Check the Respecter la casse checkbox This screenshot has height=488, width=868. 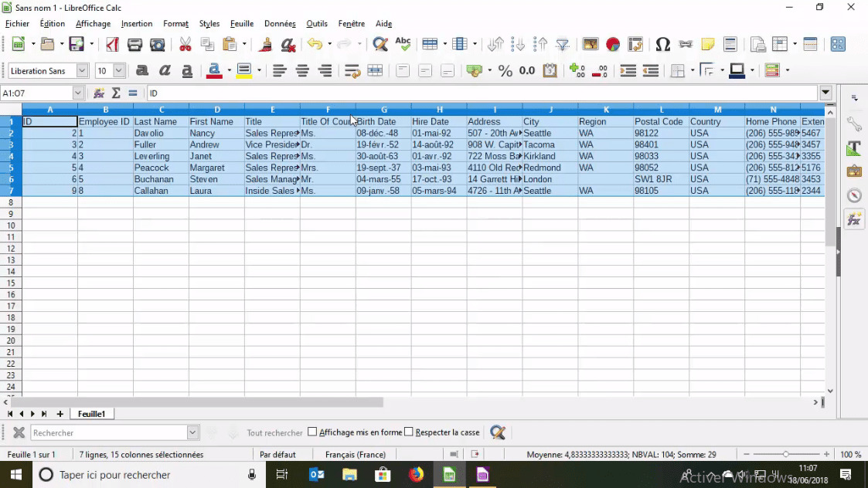407,432
